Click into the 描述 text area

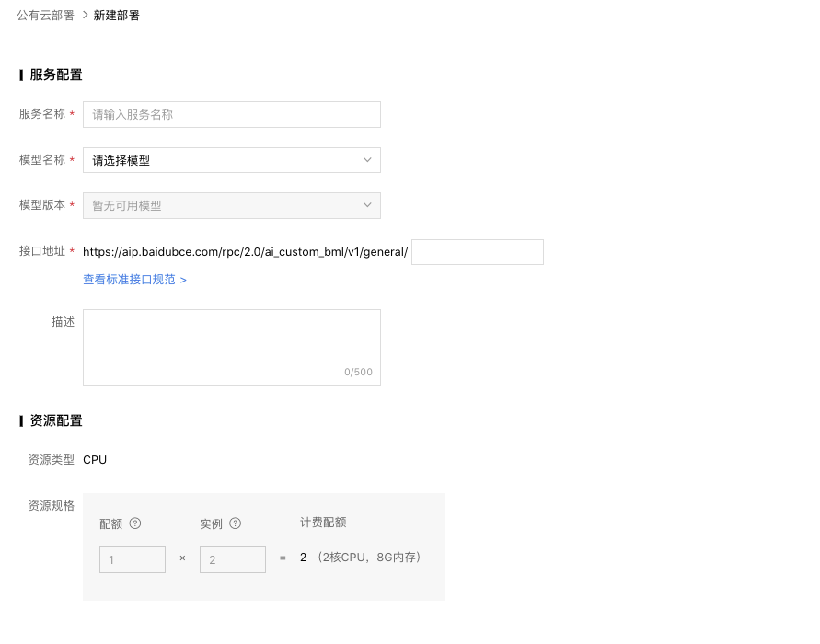click(231, 340)
